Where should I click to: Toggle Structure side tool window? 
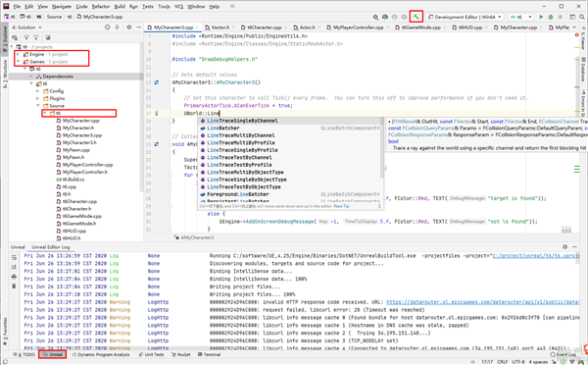click(x=5, y=74)
